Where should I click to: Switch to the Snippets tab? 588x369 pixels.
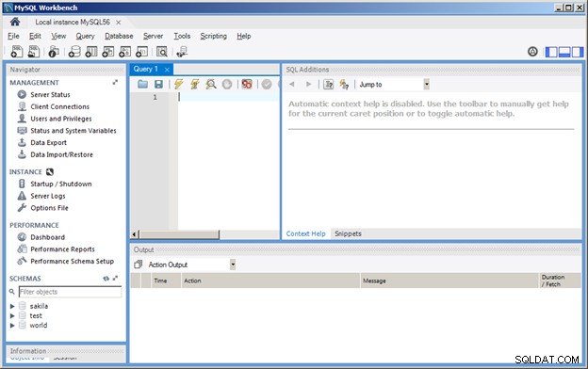click(x=348, y=233)
